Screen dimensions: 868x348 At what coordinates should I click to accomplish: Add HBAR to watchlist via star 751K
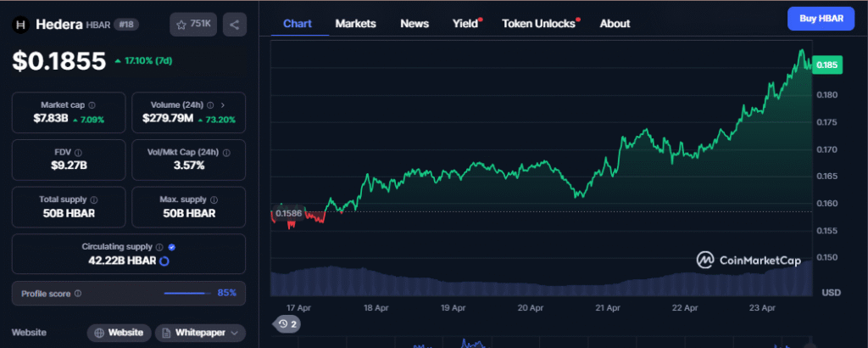pyautogui.click(x=193, y=25)
